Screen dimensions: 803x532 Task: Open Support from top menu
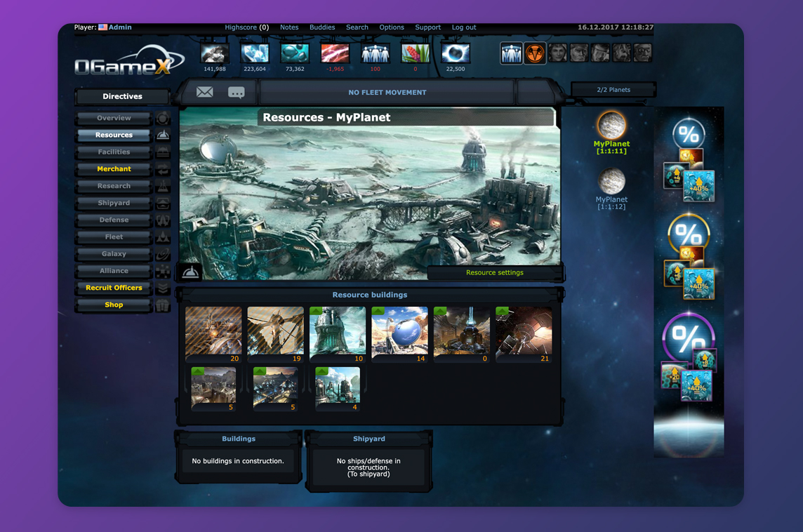(427, 27)
